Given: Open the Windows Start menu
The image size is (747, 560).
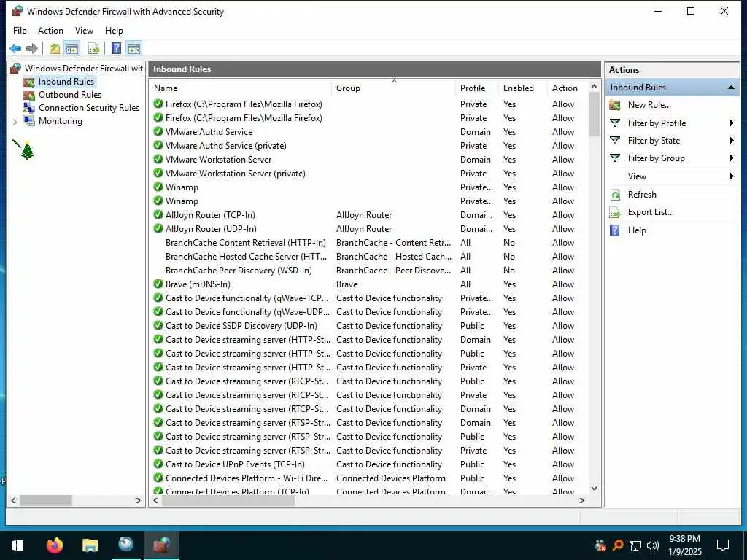Looking at the screenshot, I should pos(18,545).
